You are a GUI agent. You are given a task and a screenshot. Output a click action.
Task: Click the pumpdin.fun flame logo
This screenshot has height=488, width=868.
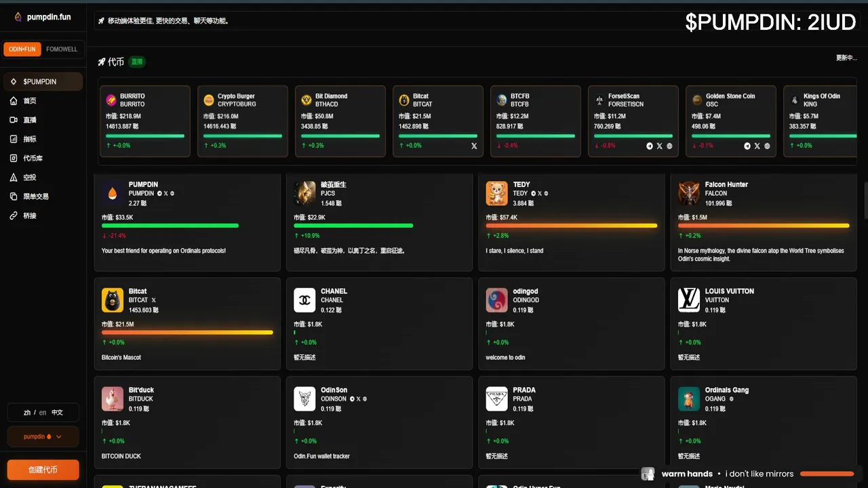(18, 17)
